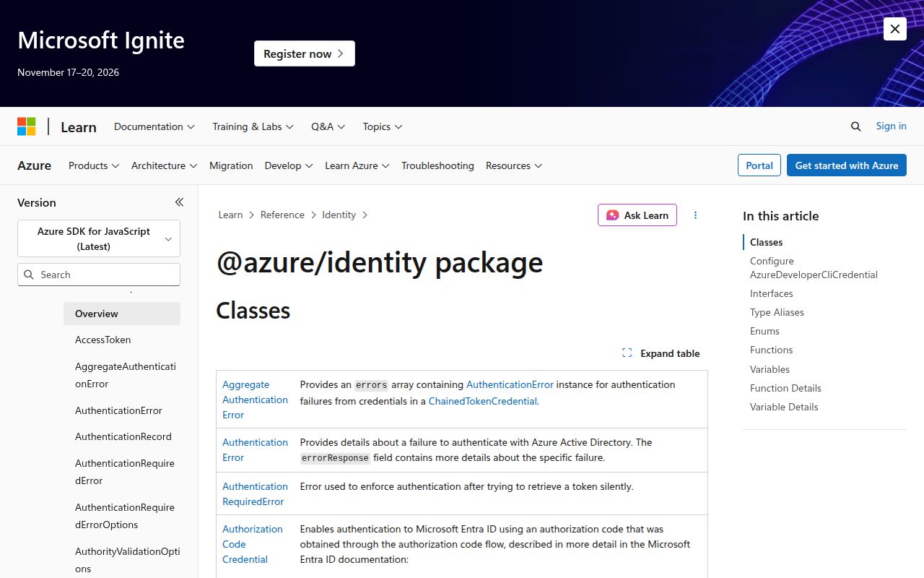
Task: Open Authentication Error table row link
Action: [x=255, y=449]
